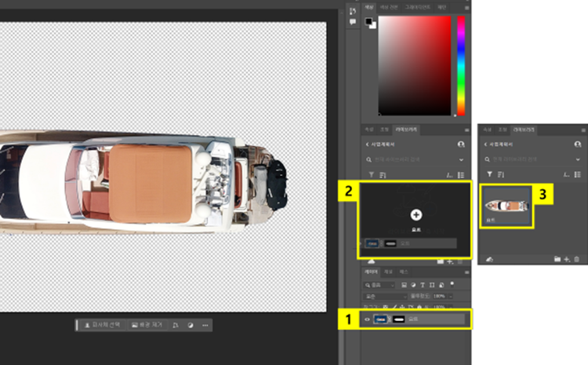The image size is (588, 365).
Task: Open the comments panel icon in side dock
Action: point(352,22)
